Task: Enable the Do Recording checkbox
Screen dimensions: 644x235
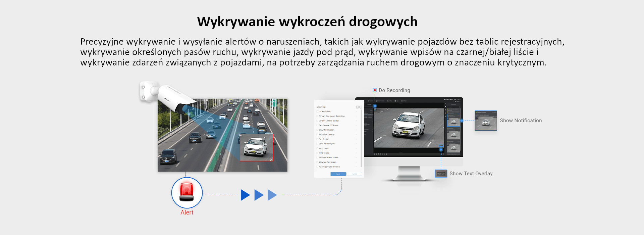Action: [x=317, y=111]
